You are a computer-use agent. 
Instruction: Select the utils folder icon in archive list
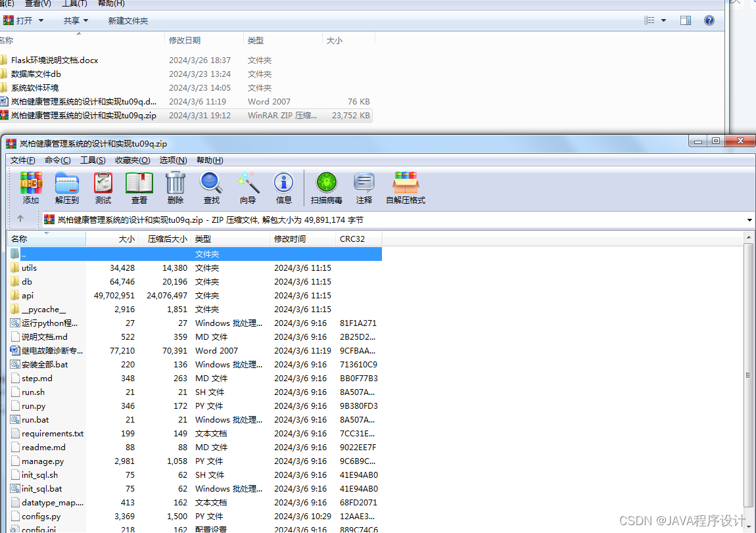(x=15, y=267)
